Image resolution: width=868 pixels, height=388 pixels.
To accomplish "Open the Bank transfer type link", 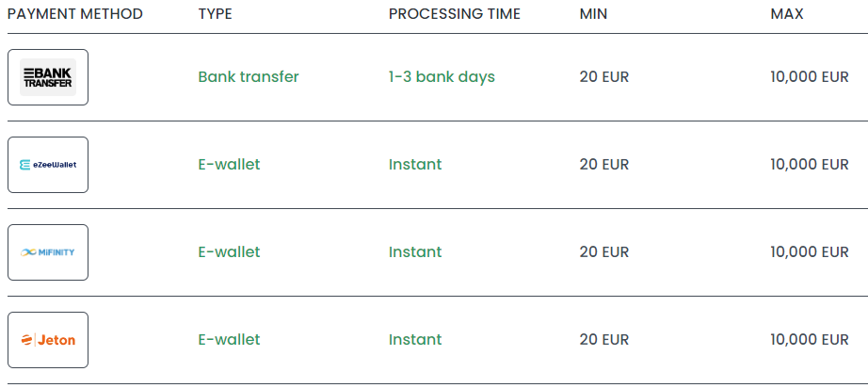I will (x=249, y=77).
